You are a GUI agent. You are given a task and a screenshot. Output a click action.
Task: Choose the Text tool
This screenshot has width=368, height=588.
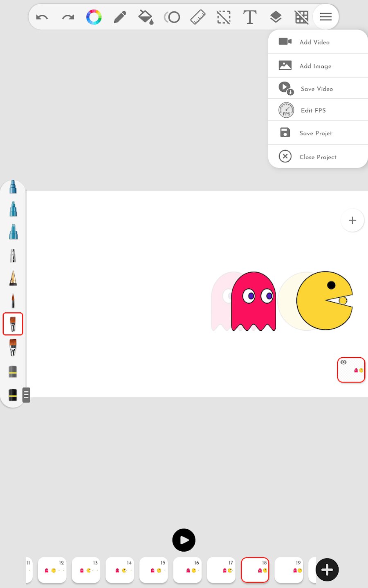click(x=250, y=17)
